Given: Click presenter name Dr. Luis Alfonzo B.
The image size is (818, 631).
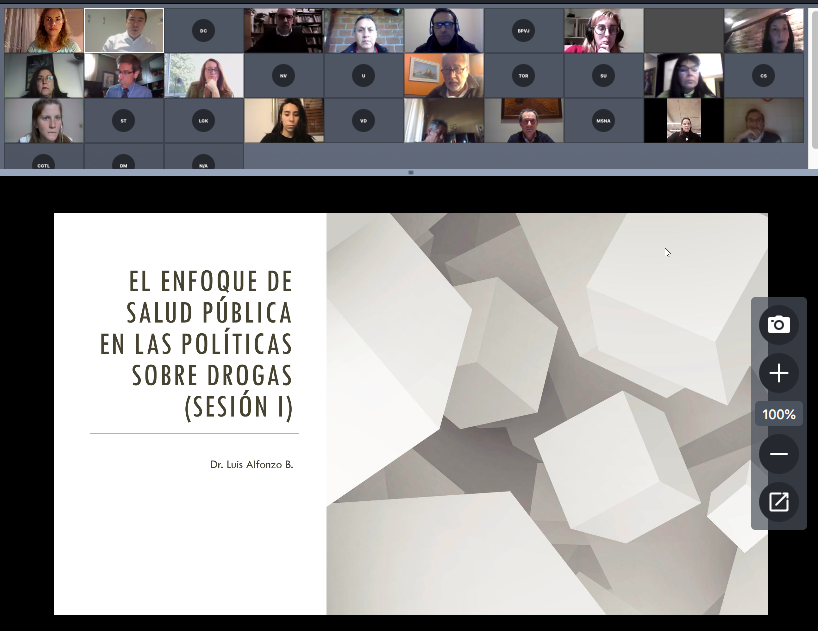Looking at the screenshot, I should 251,464.
